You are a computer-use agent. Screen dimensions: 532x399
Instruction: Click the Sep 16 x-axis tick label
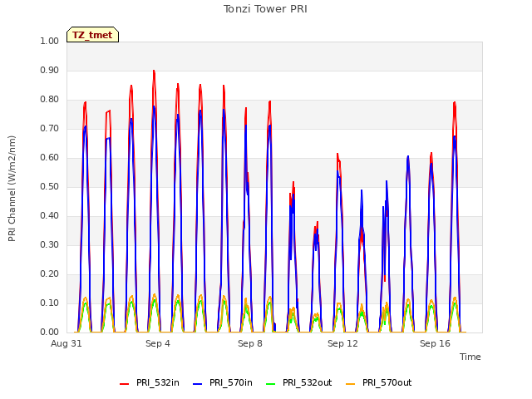pyautogui.click(x=435, y=343)
